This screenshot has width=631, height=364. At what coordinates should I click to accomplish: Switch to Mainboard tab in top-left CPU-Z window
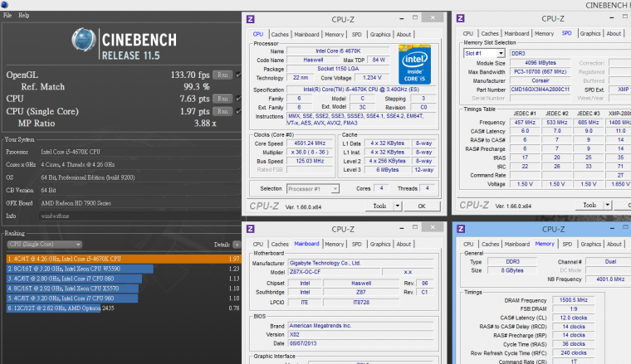[x=306, y=35]
